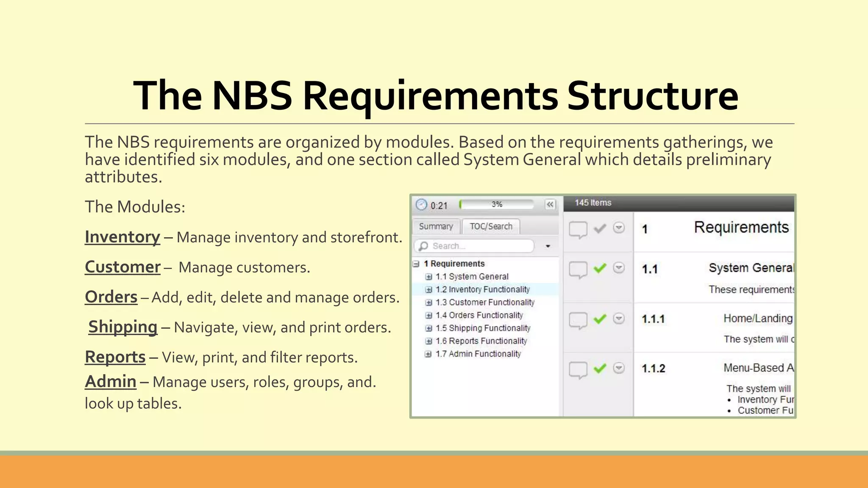Viewport: 868px width, 488px height.
Task: Open comment bubble for Requirements row
Action: [x=578, y=230]
